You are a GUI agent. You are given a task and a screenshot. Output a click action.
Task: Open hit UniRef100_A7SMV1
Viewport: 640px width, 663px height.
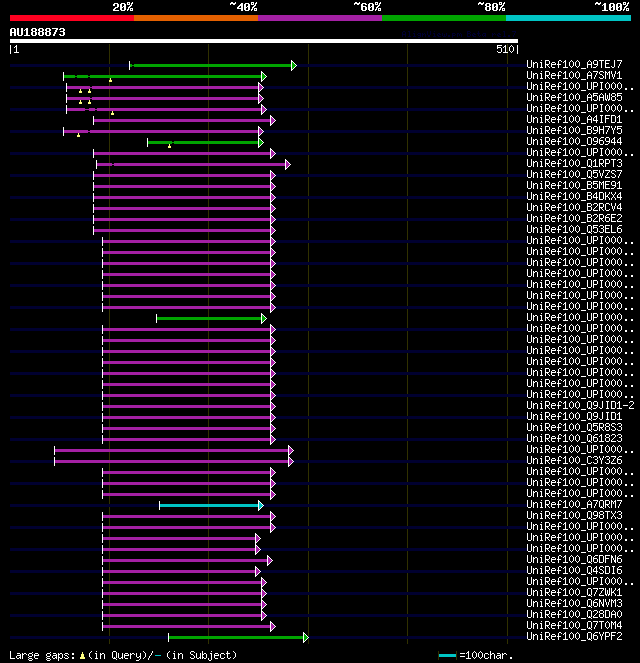tap(574, 75)
